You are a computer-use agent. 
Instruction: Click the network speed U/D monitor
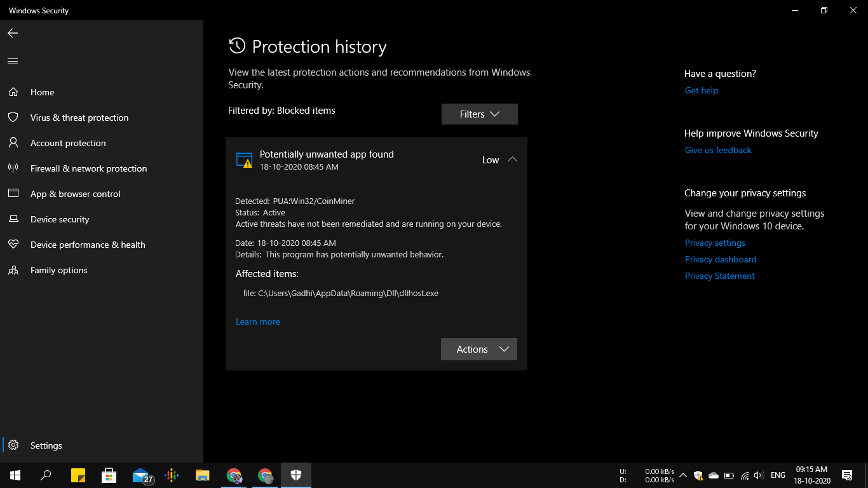click(x=647, y=476)
